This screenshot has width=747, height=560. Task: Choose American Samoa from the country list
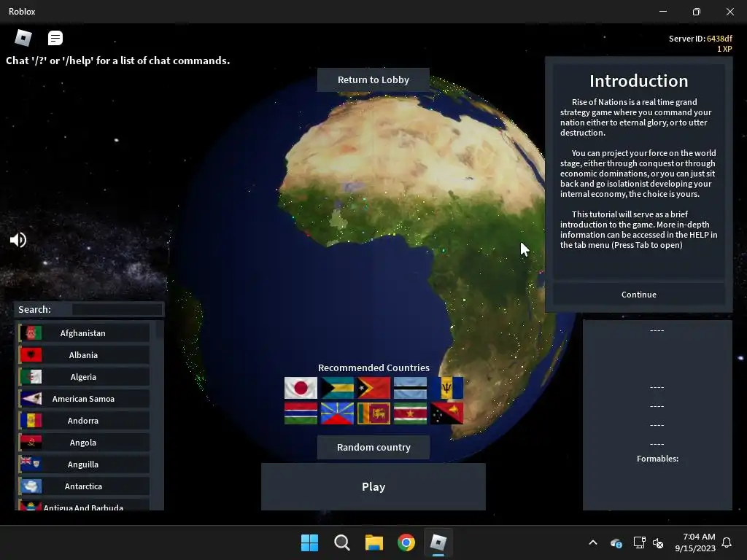pyautogui.click(x=84, y=399)
